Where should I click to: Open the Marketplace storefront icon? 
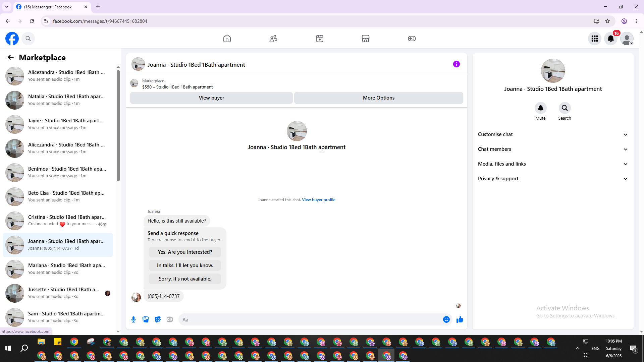click(x=366, y=39)
